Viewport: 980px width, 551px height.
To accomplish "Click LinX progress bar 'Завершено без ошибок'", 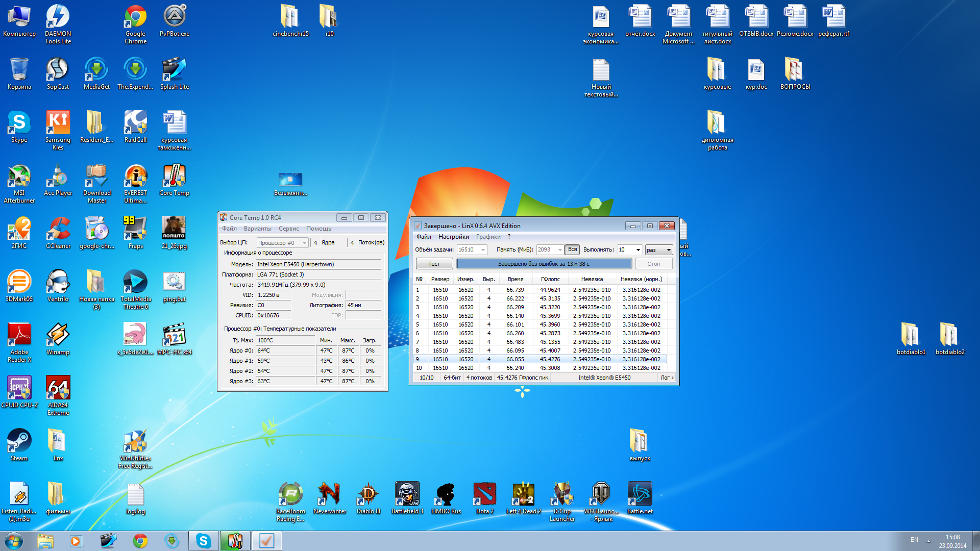I will click(544, 264).
